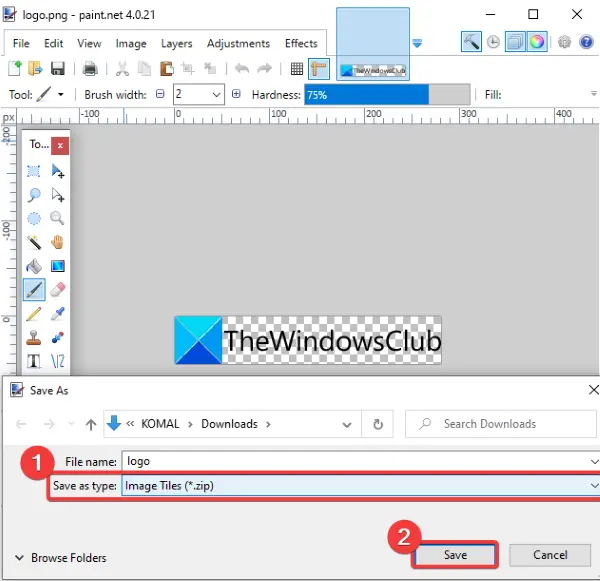Open the Adjustments menu
The height and width of the screenshot is (581, 600).
pyautogui.click(x=238, y=43)
